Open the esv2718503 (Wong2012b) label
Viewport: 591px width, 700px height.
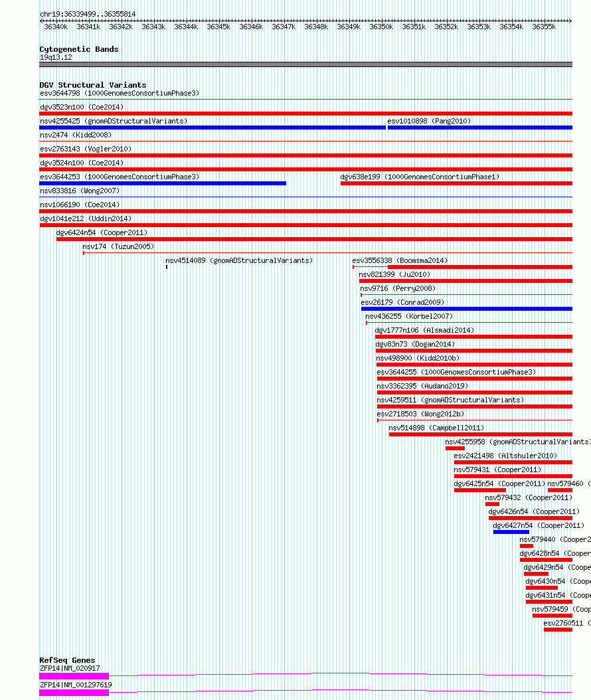click(420, 414)
